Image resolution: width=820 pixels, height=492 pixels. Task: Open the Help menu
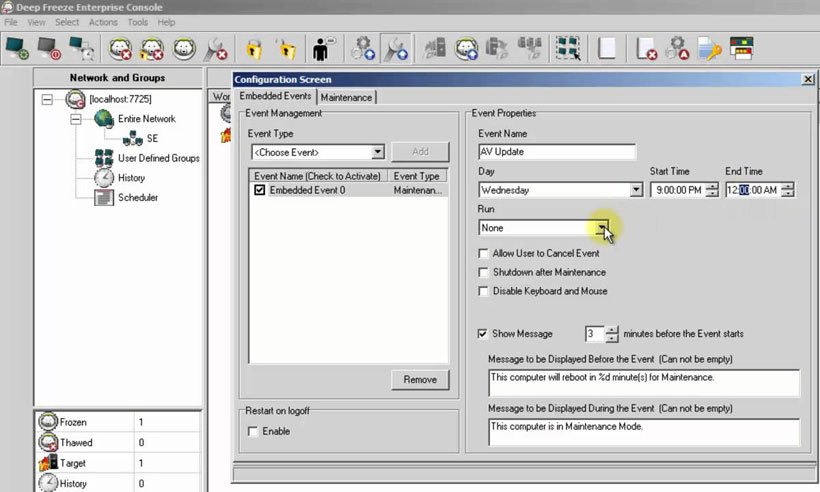[166, 22]
